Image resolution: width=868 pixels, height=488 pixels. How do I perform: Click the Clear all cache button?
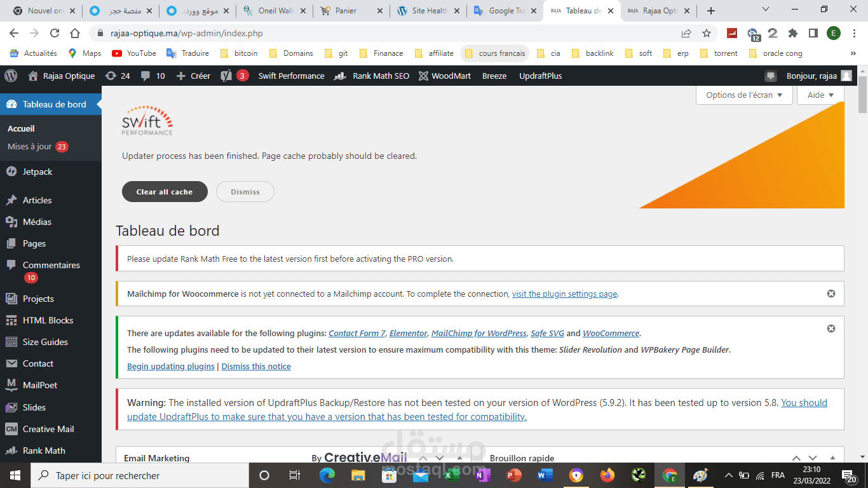165,192
